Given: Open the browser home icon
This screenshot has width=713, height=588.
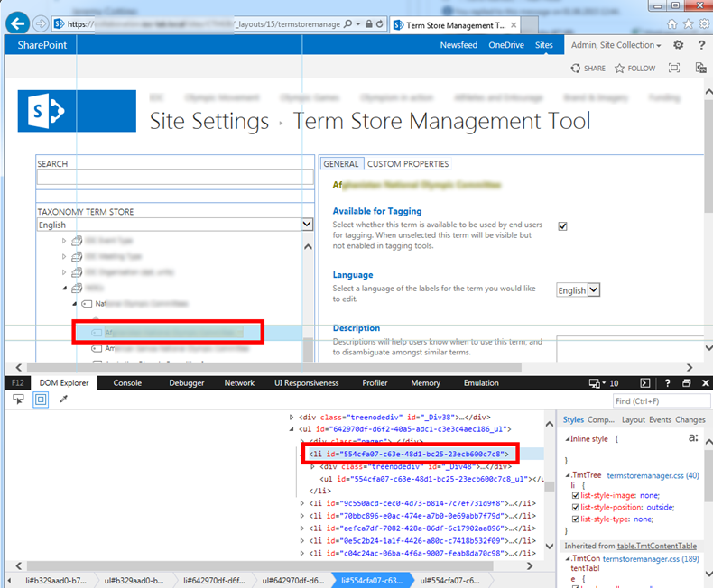Looking at the screenshot, I should tap(671, 24).
